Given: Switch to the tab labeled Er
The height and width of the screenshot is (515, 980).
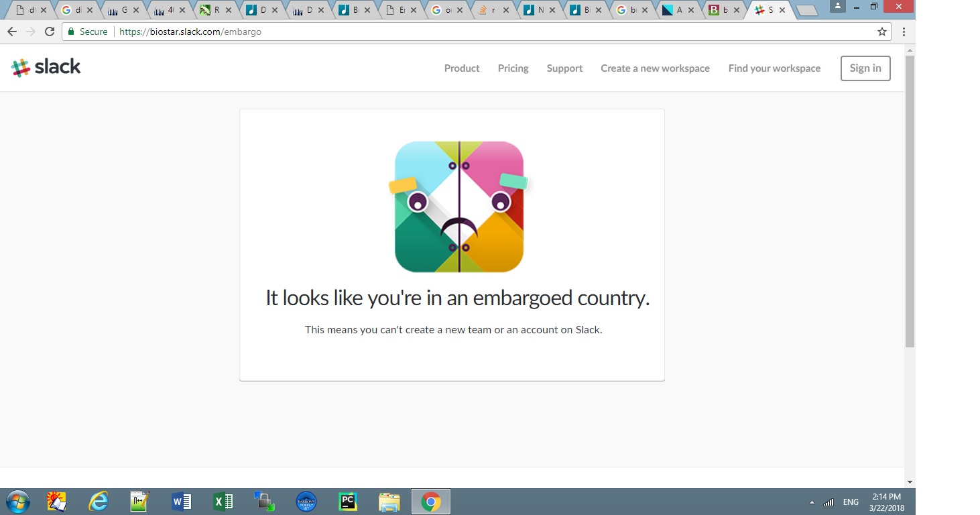Looking at the screenshot, I should (402, 10).
